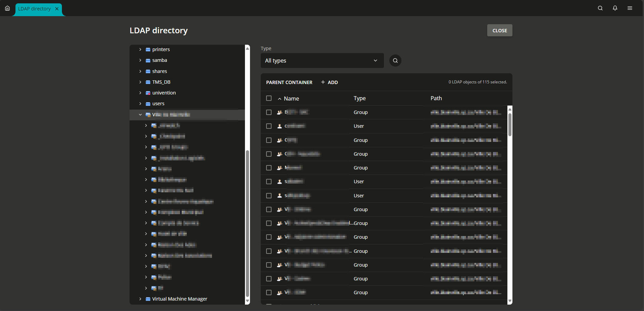
Task: Sort by the Path column header
Action: (x=436, y=98)
